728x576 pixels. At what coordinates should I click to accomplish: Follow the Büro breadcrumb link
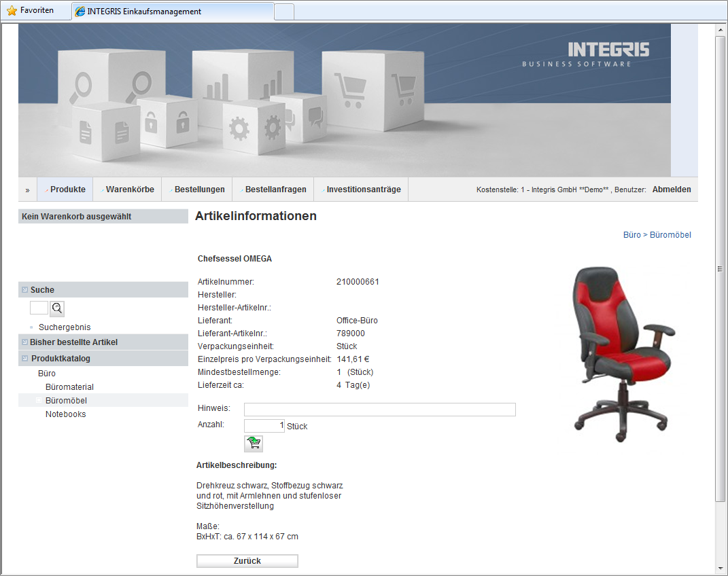[x=632, y=234]
